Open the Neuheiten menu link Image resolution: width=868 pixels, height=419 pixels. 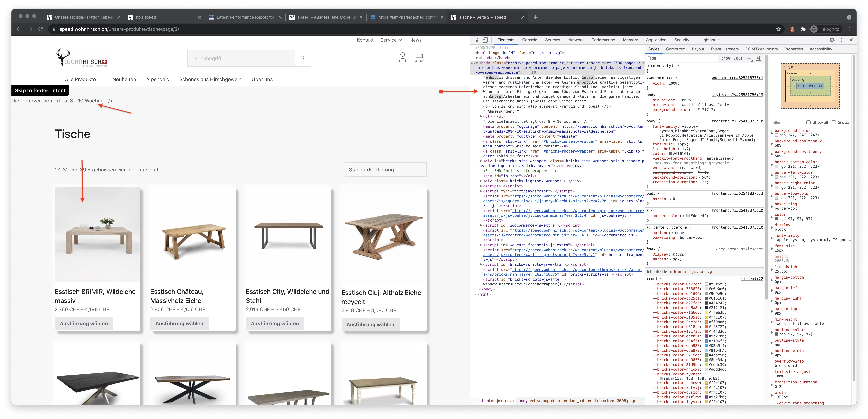pyautogui.click(x=124, y=79)
